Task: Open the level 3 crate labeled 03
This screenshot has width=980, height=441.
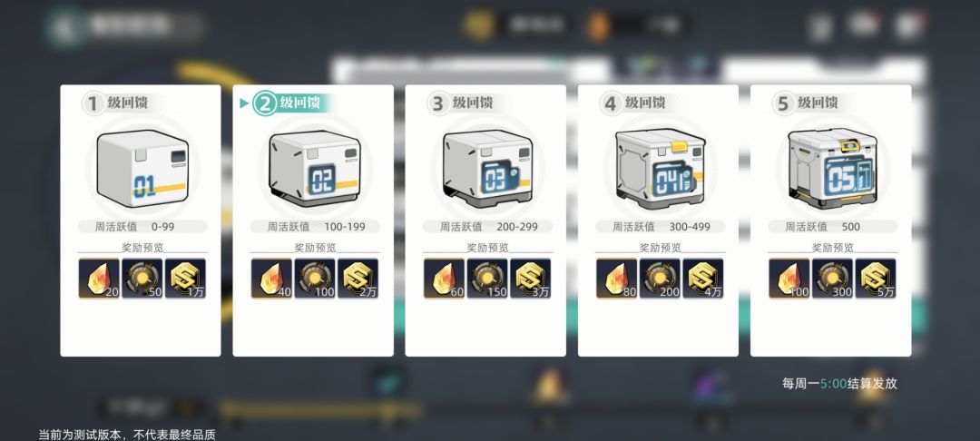Action: 487,169
